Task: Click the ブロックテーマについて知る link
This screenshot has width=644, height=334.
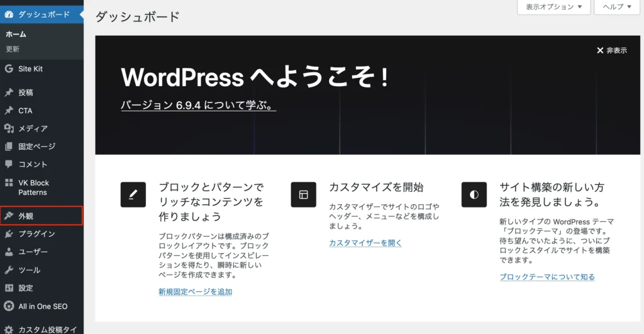Action: pos(547,277)
